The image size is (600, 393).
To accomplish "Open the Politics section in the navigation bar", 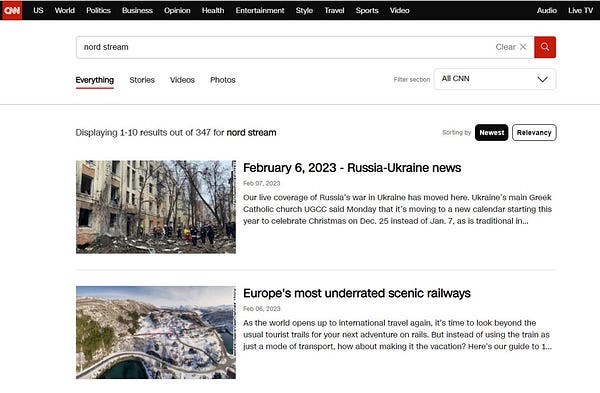I will click(x=98, y=10).
